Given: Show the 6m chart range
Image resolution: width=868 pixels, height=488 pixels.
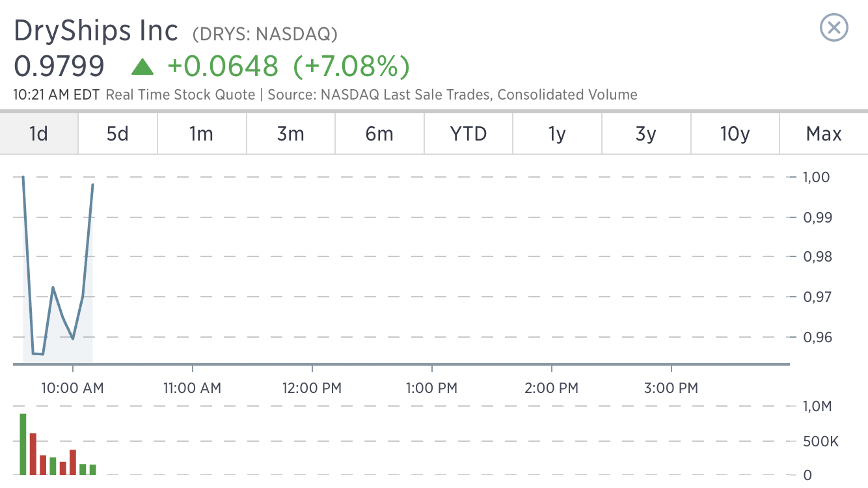Looking at the screenshot, I should (379, 133).
